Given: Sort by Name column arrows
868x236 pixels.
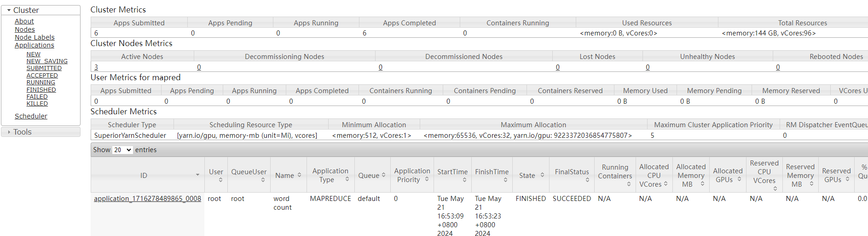Looking at the screenshot, I should tap(299, 175).
